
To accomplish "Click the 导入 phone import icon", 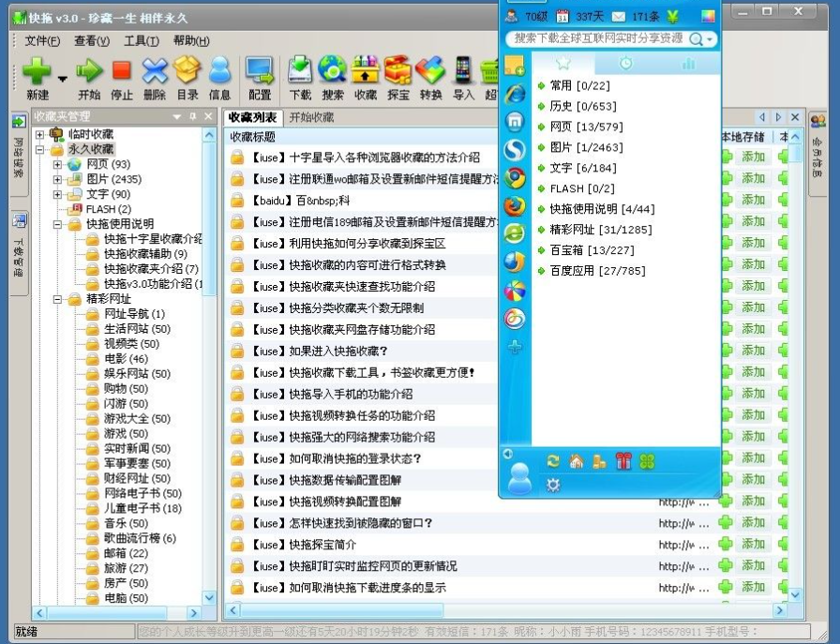I will (463, 70).
